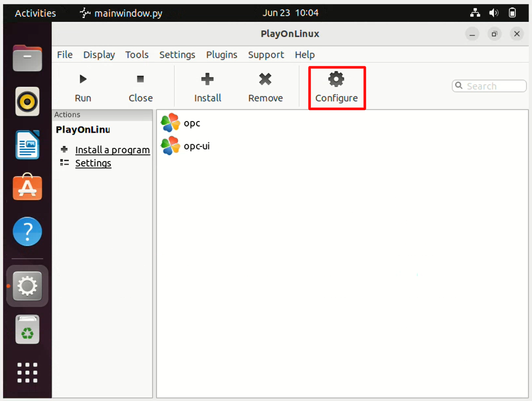Select the opc entry text

pos(192,123)
